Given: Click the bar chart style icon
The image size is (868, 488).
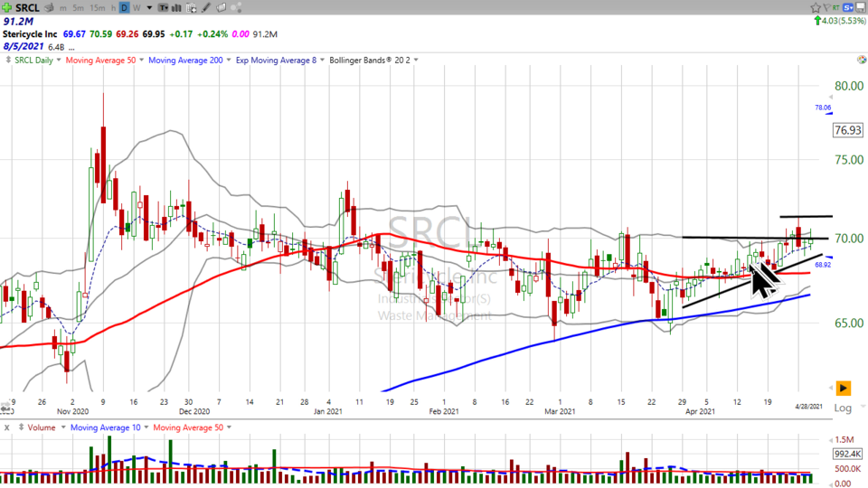Looking at the screenshot, I should (x=176, y=8).
